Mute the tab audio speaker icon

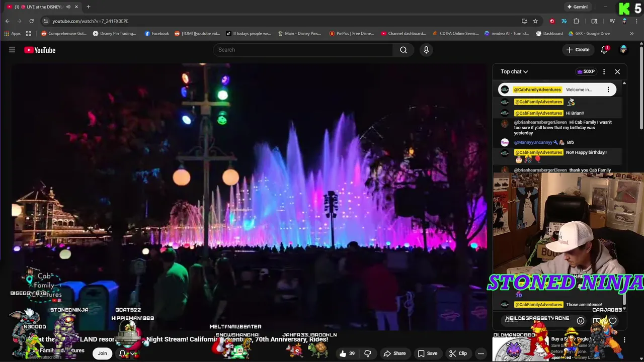68,7
